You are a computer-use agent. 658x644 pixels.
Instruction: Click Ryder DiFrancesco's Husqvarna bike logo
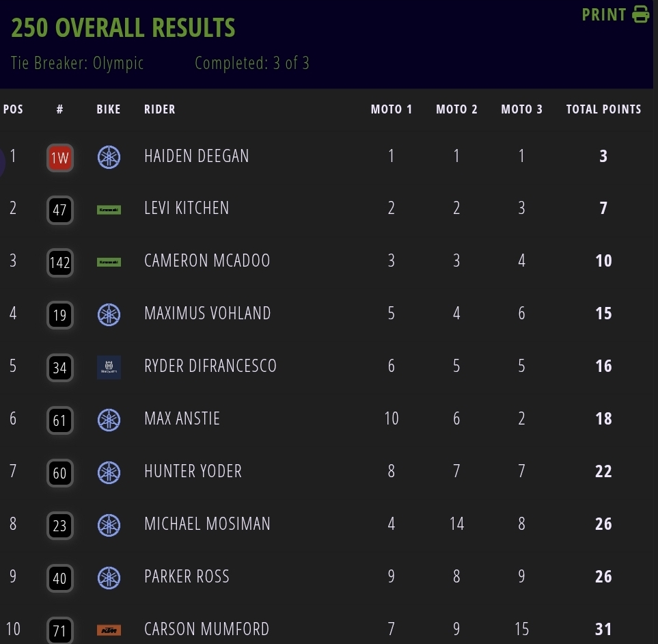point(109,367)
